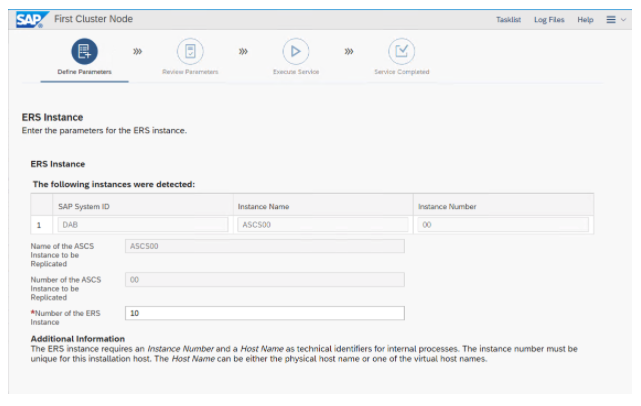This screenshot has width=641, height=406.
Task: Click the Review Parameters label
Action: [x=190, y=72]
